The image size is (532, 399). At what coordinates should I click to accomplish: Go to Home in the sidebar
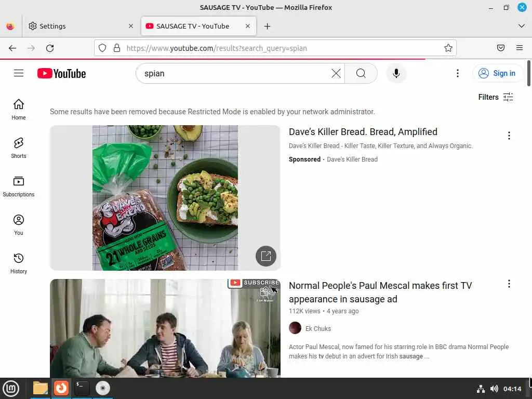(19, 110)
